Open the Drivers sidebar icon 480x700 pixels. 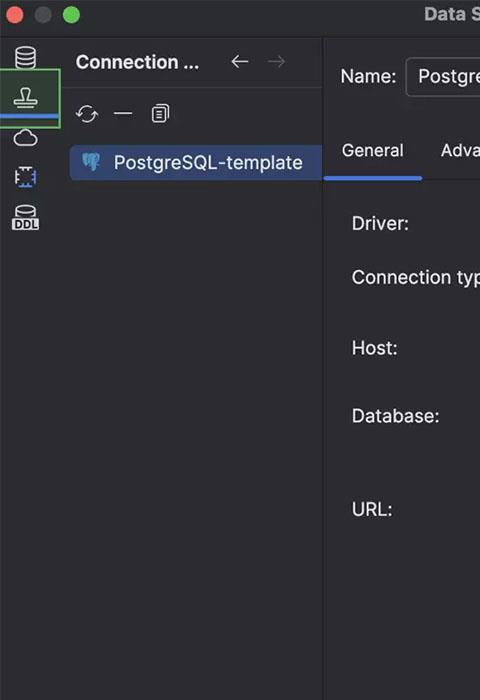(x=25, y=177)
